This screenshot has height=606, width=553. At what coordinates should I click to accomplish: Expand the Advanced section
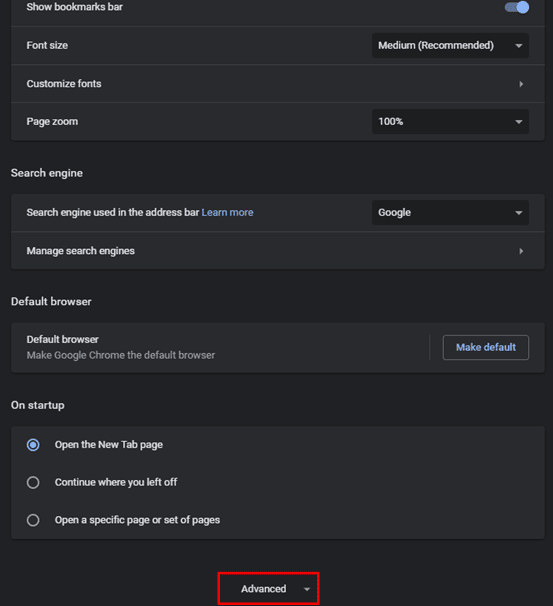tap(269, 589)
